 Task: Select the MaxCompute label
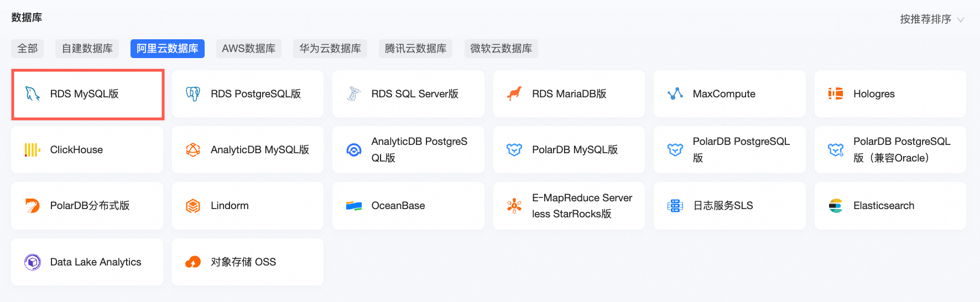pos(724,94)
